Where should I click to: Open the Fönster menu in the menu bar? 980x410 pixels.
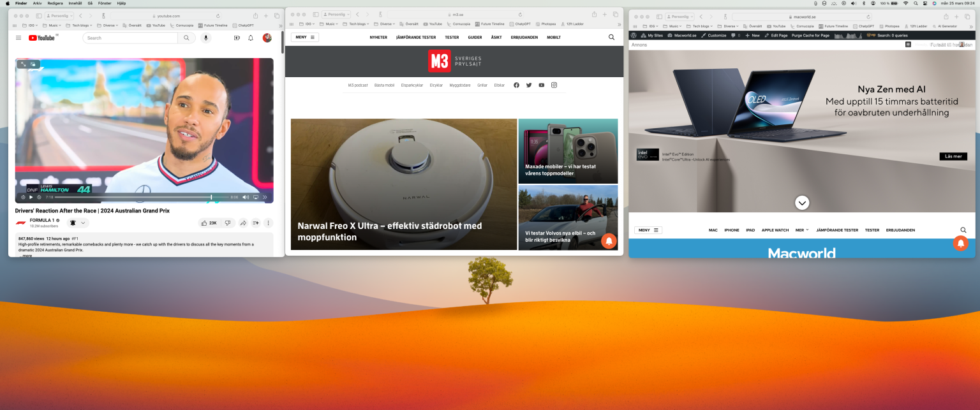tap(104, 3)
